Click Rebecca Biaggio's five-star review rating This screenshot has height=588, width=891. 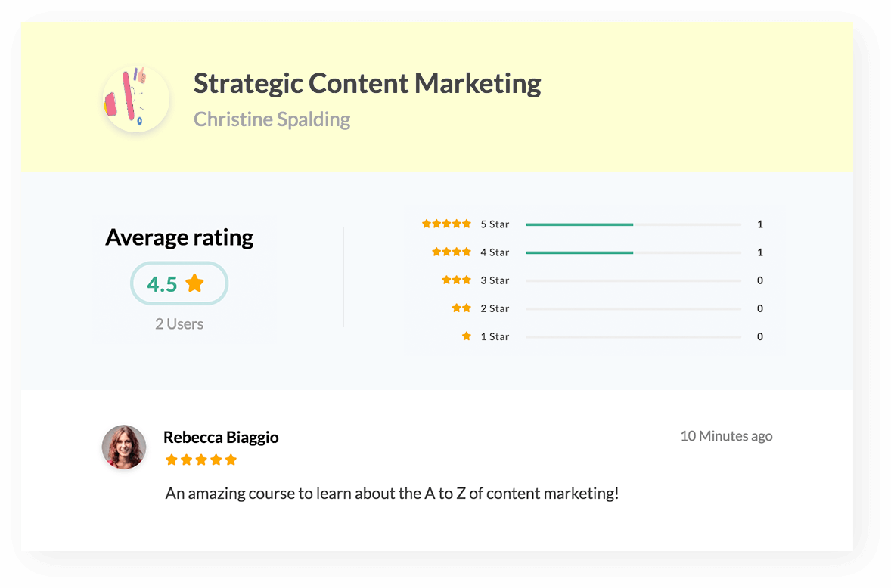[201, 460]
